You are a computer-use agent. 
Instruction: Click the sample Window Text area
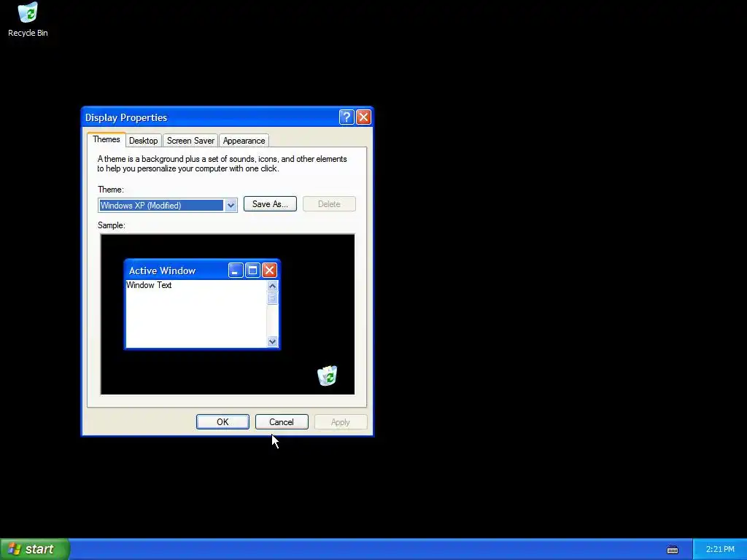click(196, 314)
